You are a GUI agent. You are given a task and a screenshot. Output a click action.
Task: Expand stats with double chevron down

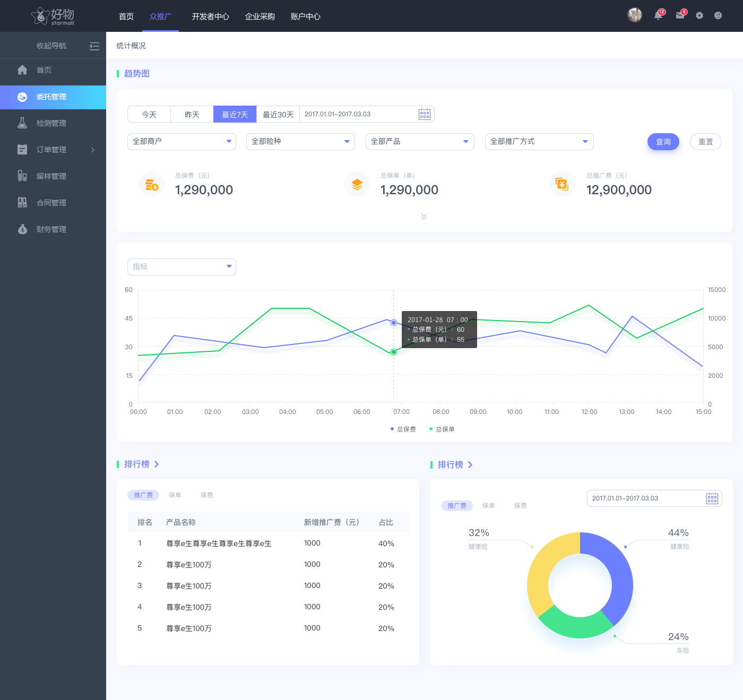point(424,217)
